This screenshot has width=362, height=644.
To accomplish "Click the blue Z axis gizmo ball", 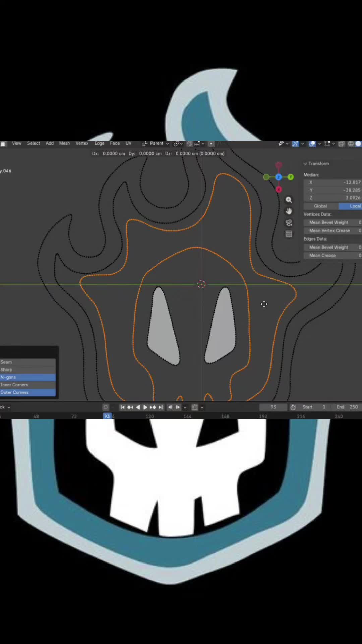I will pos(279,177).
